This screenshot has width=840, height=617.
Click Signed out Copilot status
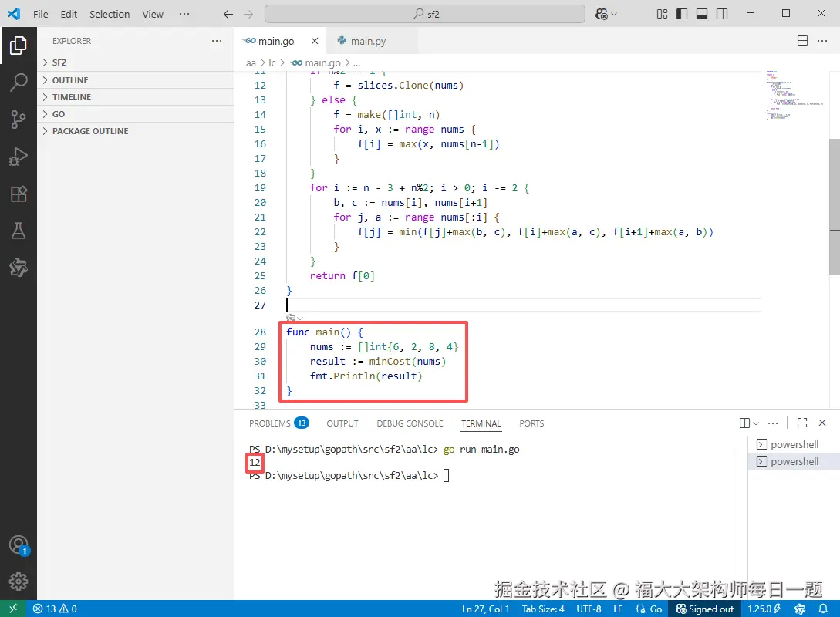(x=704, y=609)
